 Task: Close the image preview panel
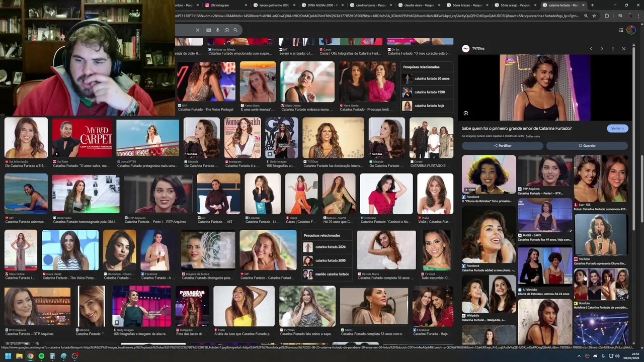pos(624,49)
